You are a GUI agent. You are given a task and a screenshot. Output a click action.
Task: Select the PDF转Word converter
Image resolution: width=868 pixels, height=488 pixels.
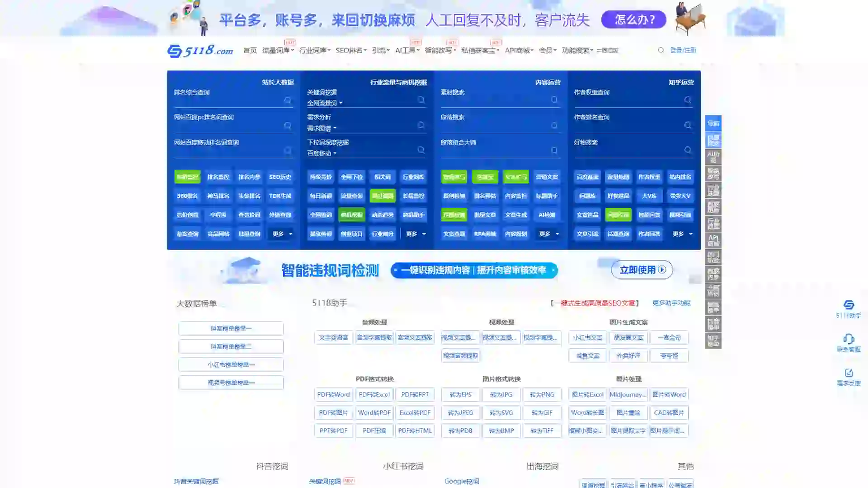coord(333,395)
